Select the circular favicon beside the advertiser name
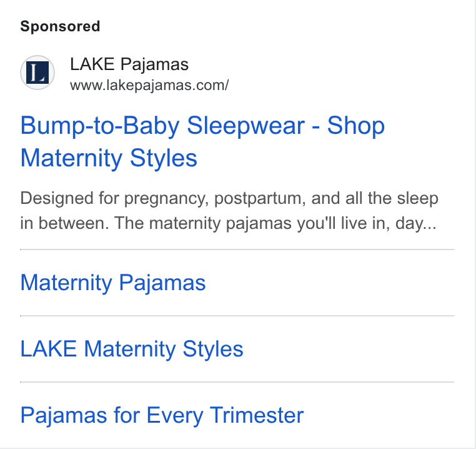The image size is (476, 449). [37, 73]
